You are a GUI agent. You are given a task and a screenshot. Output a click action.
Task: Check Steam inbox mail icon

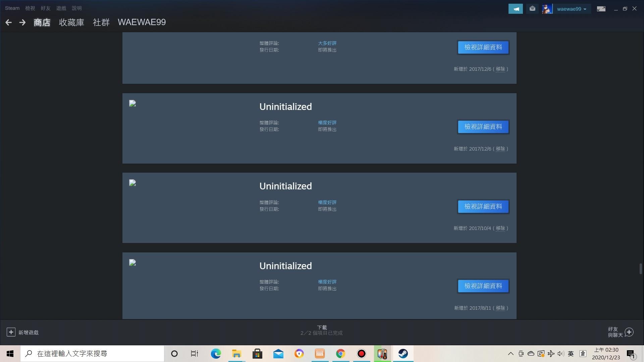(532, 9)
